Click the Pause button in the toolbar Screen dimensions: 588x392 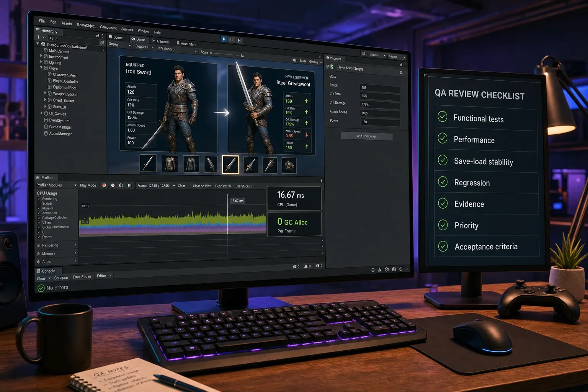pyautogui.click(x=232, y=39)
